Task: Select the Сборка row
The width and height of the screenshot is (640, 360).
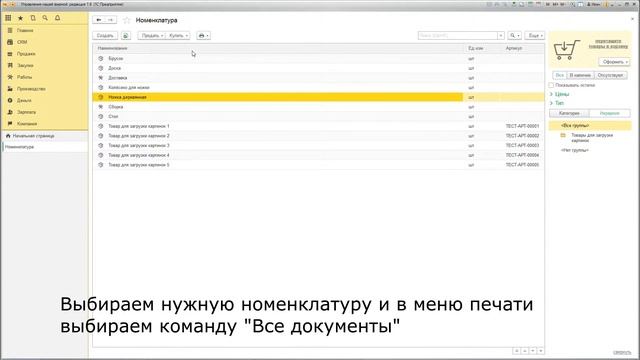Action: tap(318, 107)
